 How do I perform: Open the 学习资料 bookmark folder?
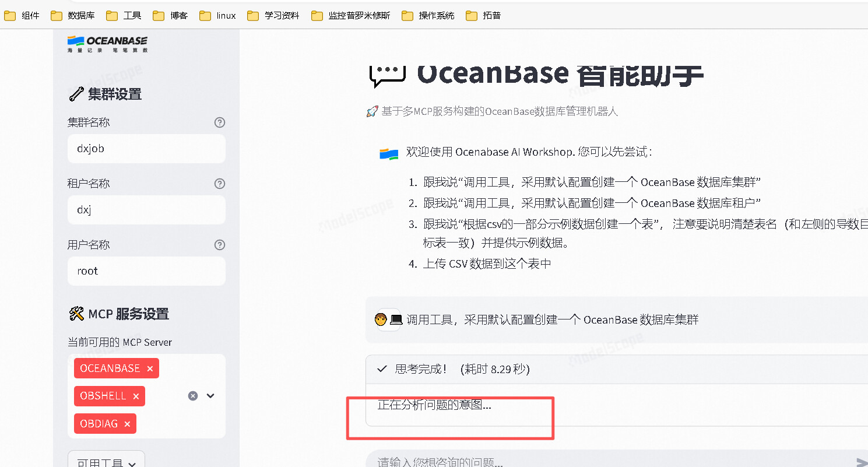coord(273,16)
